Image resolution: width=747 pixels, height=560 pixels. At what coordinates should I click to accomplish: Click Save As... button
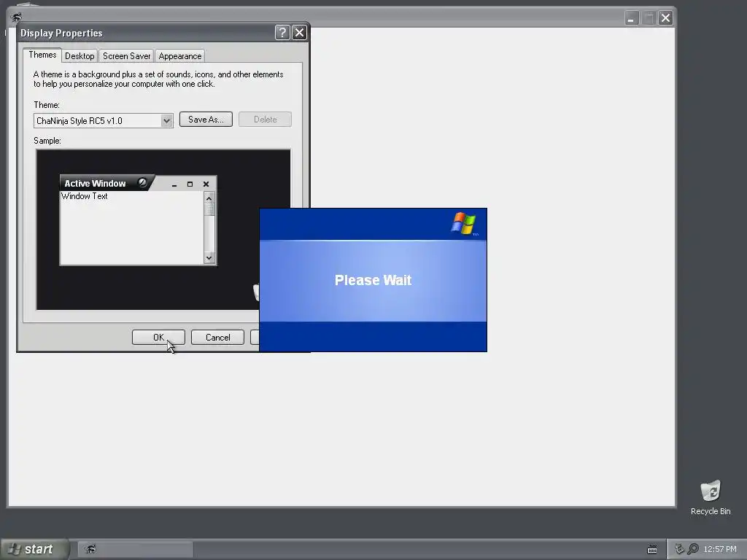[206, 120]
